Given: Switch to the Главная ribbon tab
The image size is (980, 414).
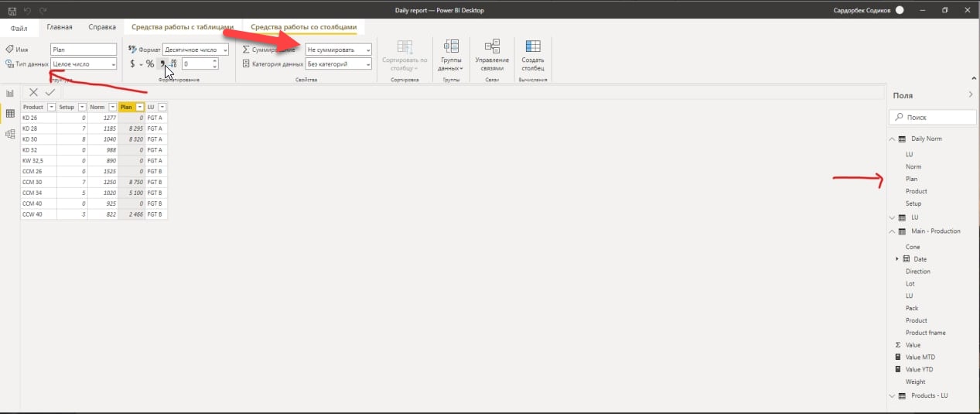Looking at the screenshot, I should coord(60,27).
